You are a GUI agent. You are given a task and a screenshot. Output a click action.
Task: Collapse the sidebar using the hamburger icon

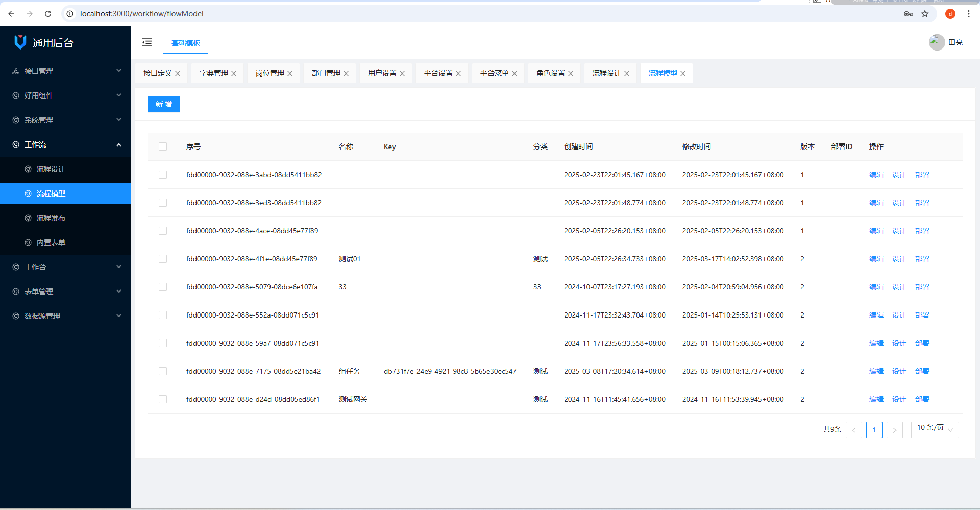pyautogui.click(x=147, y=43)
